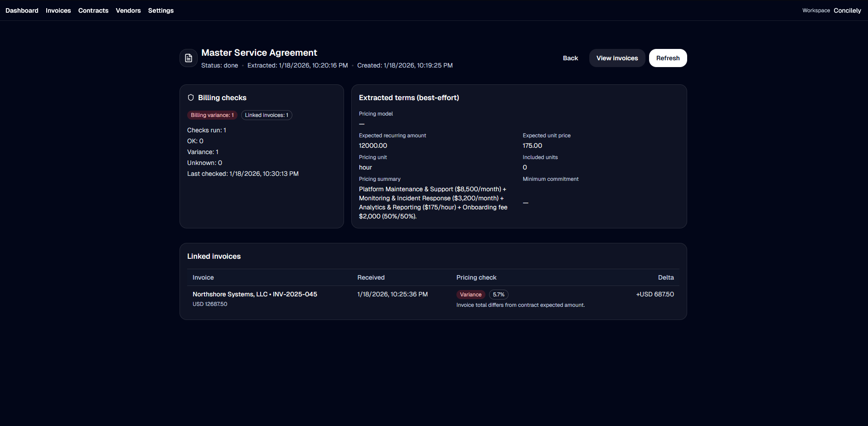Click the +USD 687.50 delta value
The width and height of the screenshot is (868, 426).
(x=655, y=294)
